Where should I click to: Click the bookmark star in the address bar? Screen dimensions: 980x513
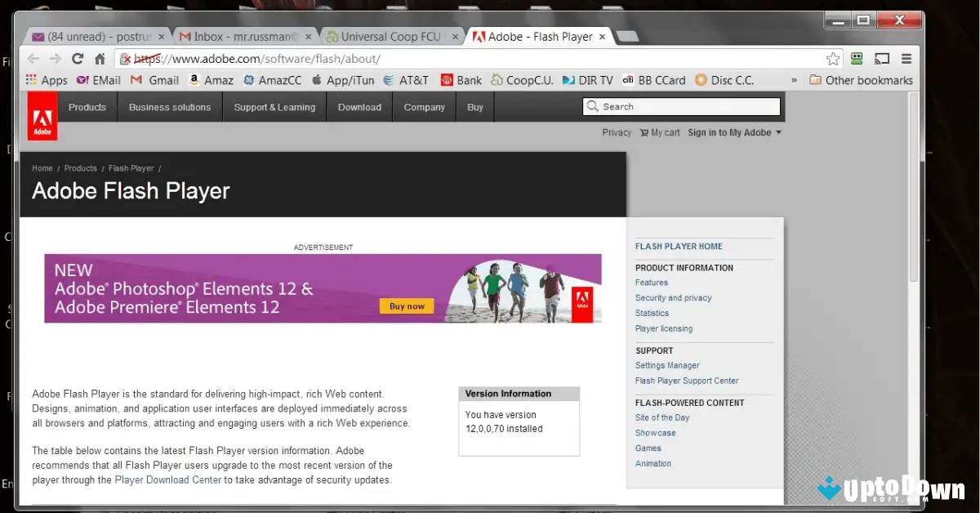(832, 59)
